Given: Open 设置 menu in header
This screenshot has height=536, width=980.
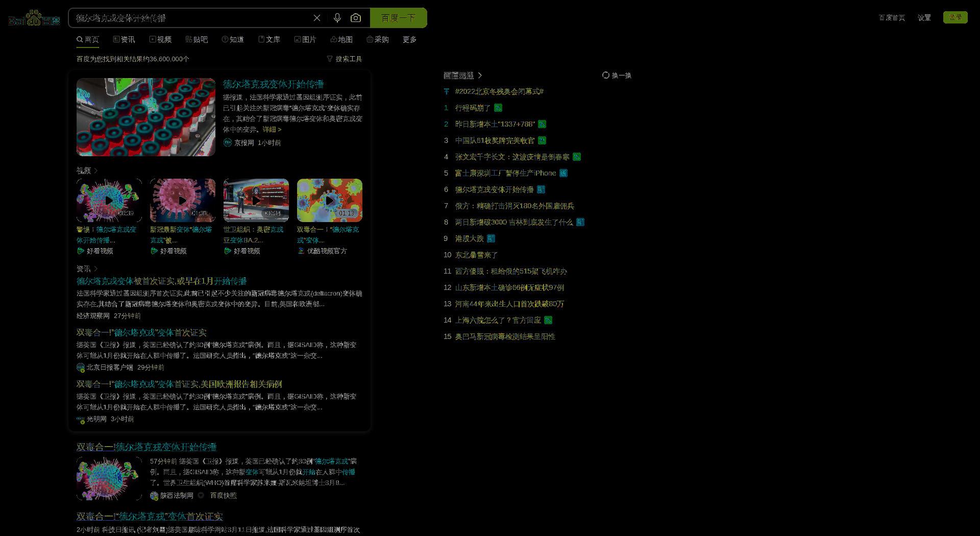Looking at the screenshot, I should [924, 17].
